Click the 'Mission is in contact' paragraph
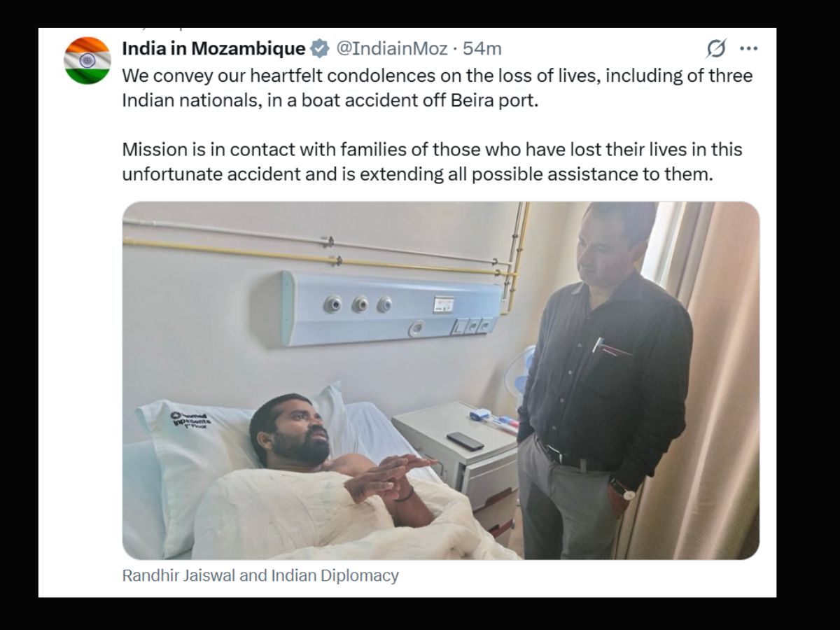 [x=432, y=162]
